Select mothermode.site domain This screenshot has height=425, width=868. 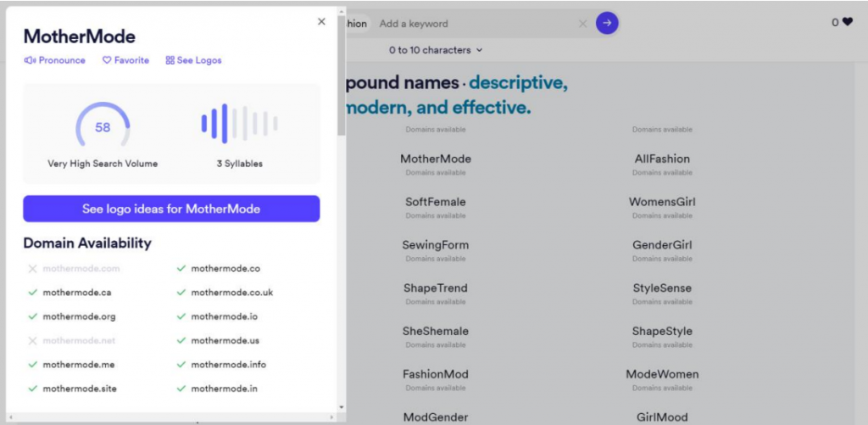(80, 389)
